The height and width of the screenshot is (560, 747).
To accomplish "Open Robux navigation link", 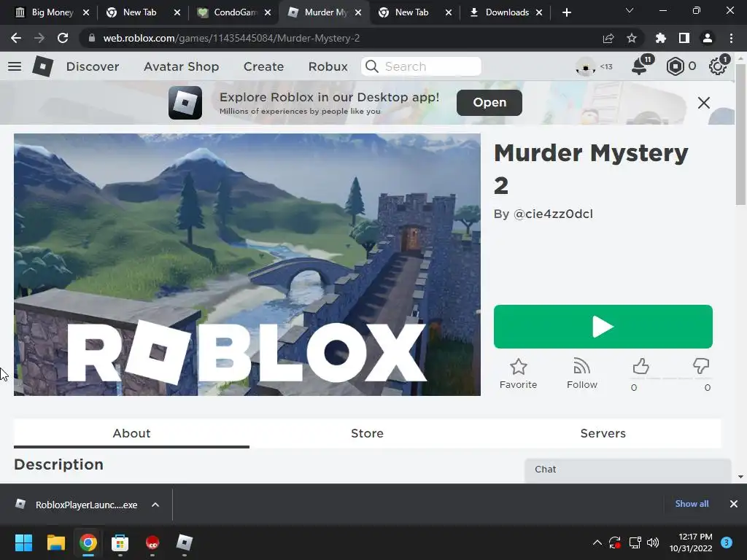I will pos(328,66).
